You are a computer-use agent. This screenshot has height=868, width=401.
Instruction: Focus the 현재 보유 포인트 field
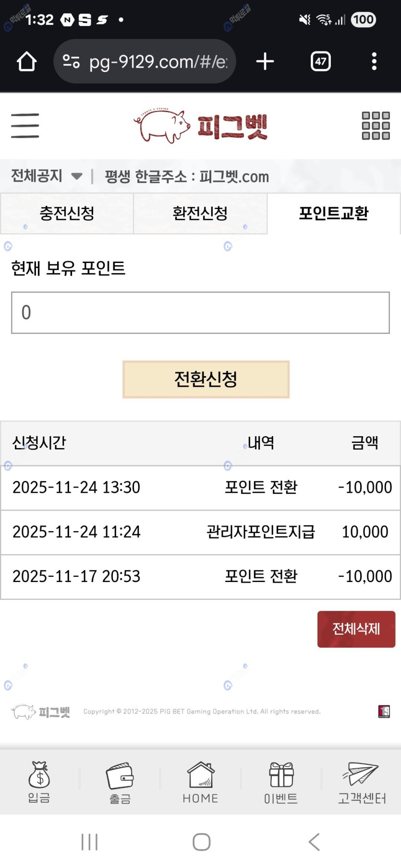pyautogui.click(x=200, y=312)
